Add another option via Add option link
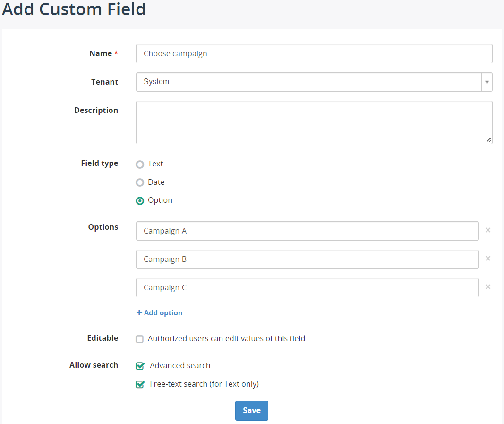 [160, 313]
